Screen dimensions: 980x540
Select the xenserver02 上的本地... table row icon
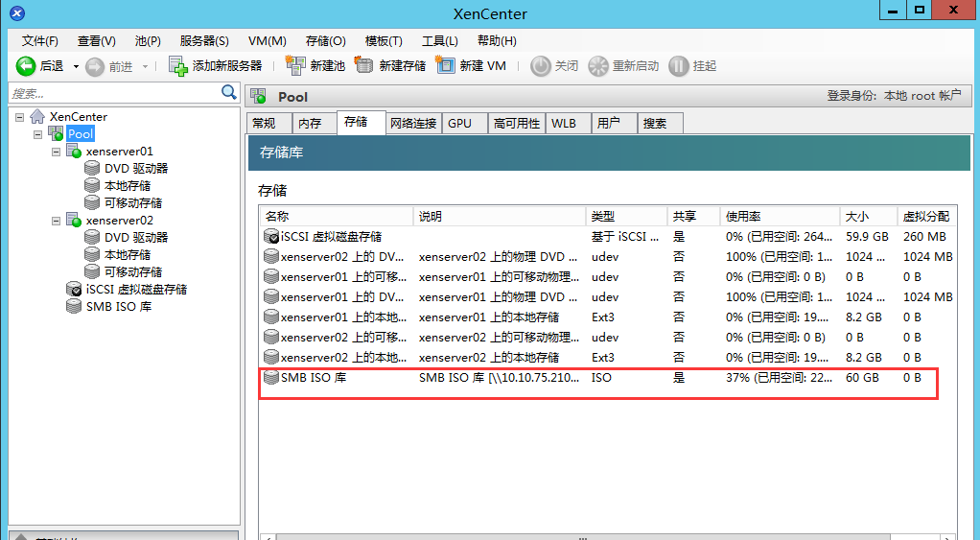click(271, 357)
